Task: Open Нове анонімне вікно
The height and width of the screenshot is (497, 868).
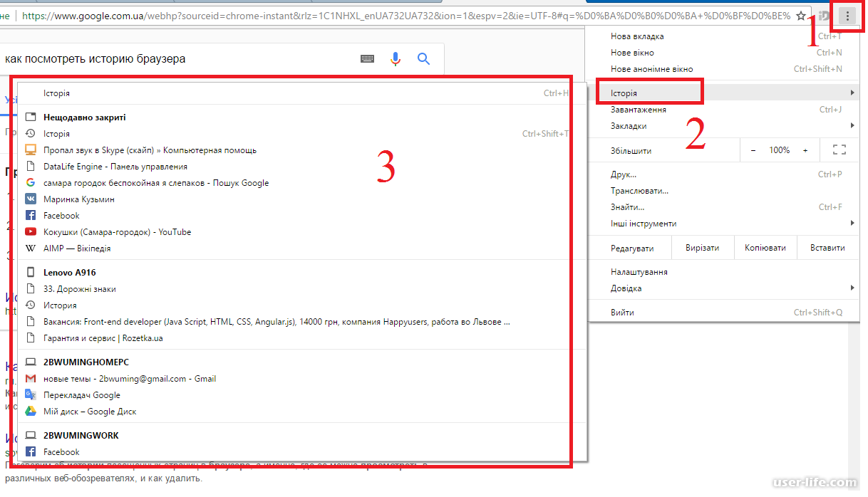Action: tap(724, 69)
